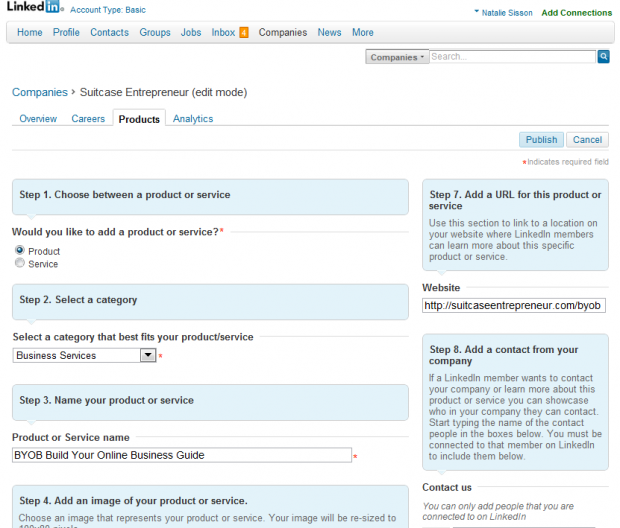Click the Step 7 Add a URL heading
The height and width of the screenshot is (528, 620).
click(515, 200)
